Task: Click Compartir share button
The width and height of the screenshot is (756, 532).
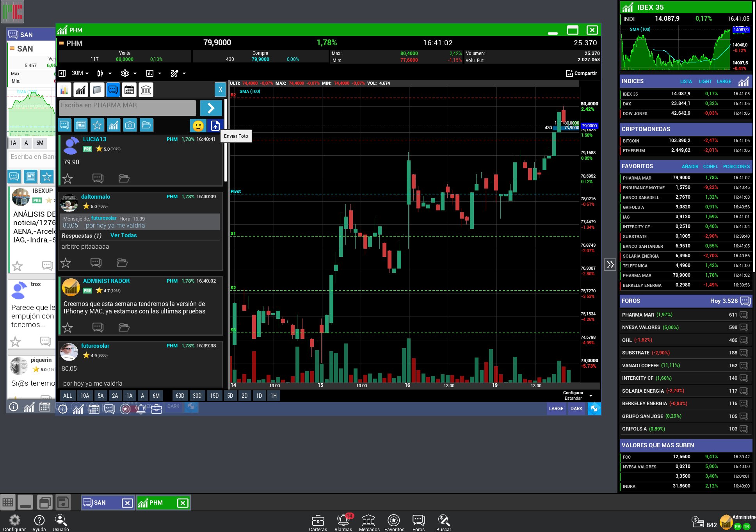Action: (581, 73)
